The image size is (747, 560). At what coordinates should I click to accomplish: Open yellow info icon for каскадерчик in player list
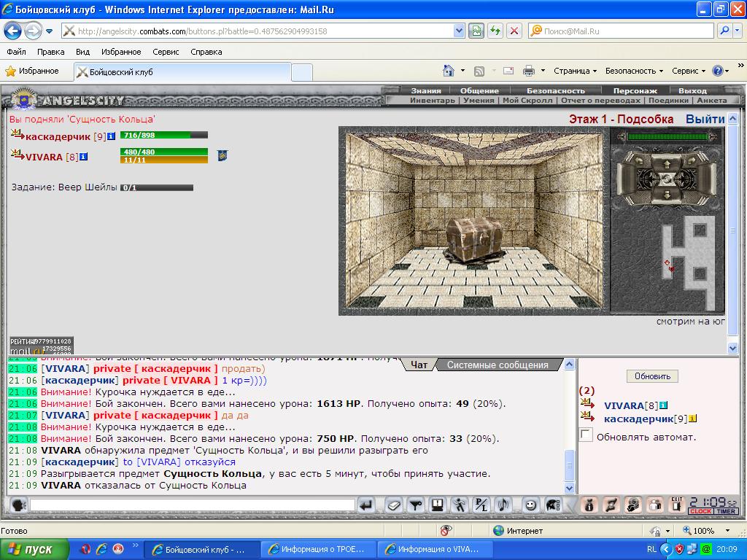693,419
